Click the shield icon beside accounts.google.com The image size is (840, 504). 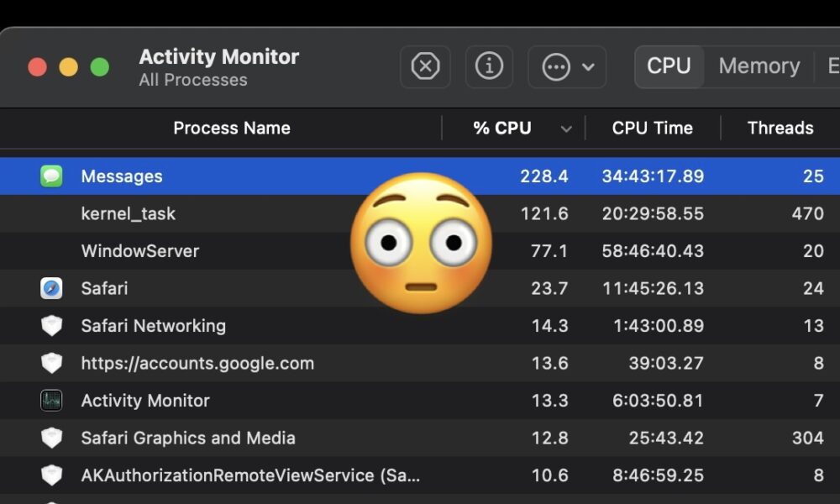[x=51, y=363]
